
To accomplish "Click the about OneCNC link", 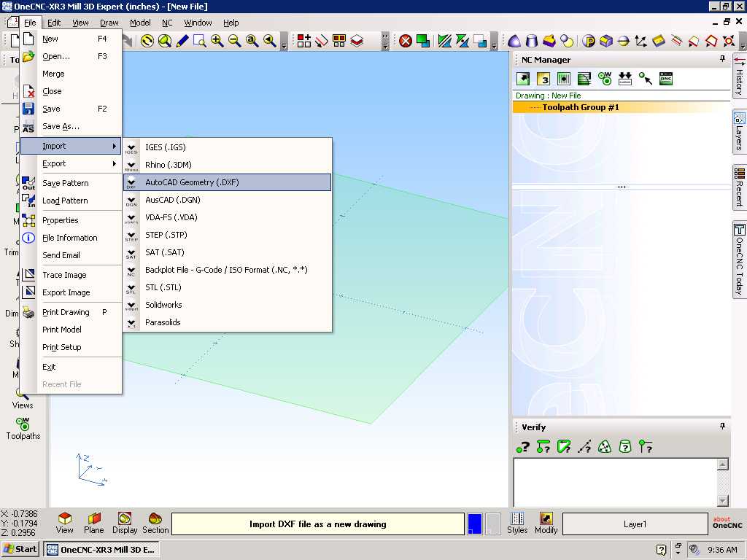I will click(727, 522).
